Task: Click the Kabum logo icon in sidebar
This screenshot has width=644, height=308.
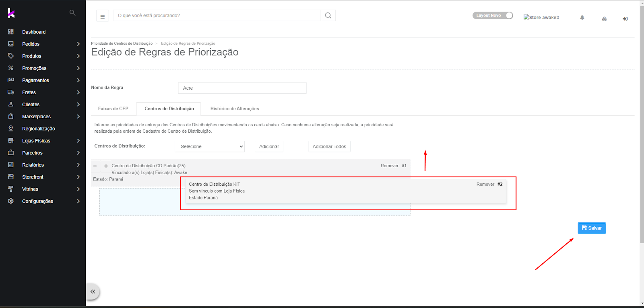Action: [x=11, y=13]
